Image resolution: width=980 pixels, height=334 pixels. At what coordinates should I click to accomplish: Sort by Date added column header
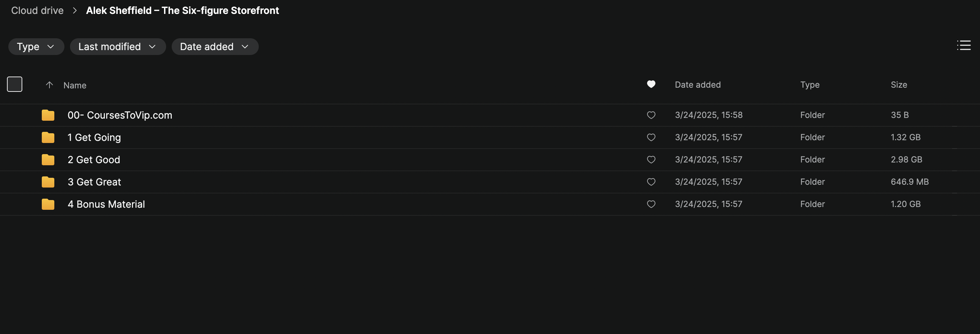pos(697,85)
